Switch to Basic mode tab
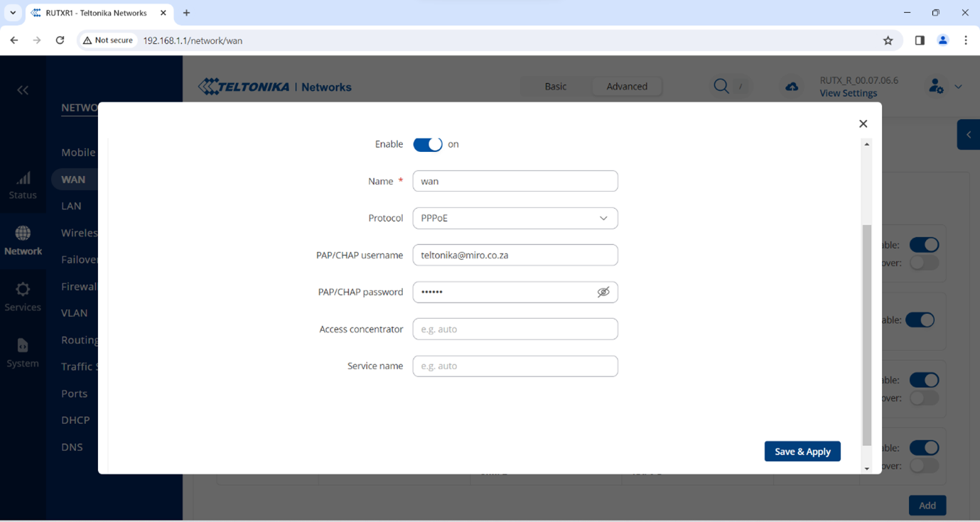Screen dimensions: 980x522 click(555, 86)
